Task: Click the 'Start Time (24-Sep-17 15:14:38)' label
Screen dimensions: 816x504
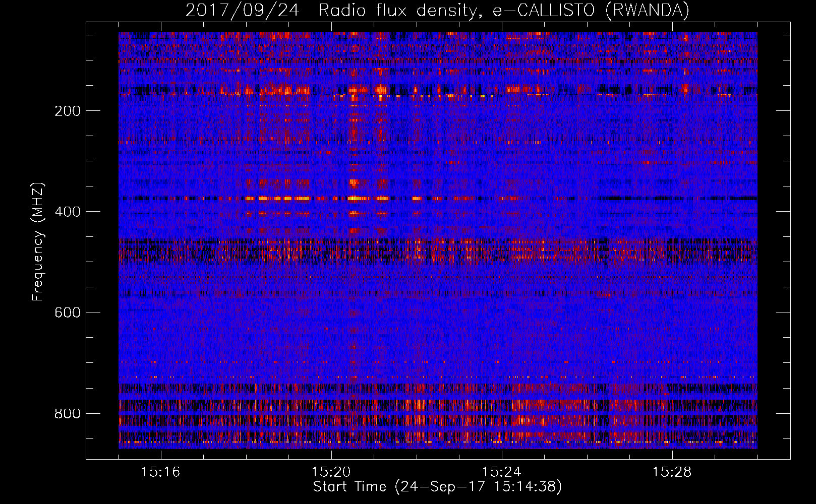Action: pyautogui.click(x=437, y=487)
